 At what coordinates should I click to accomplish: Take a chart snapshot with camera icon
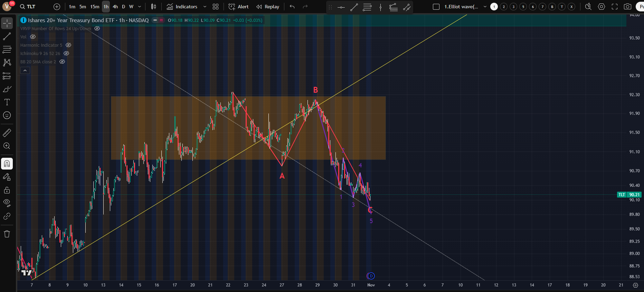click(x=627, y=7)
